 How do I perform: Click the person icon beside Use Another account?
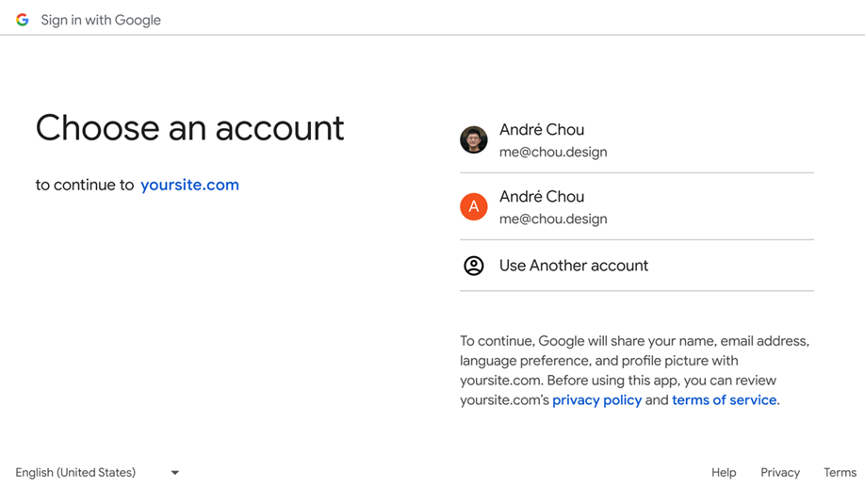click(x=474, y=266)
